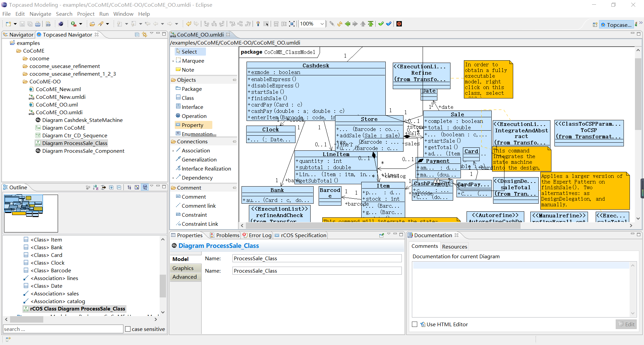Collapse All in Topcased Navigator toolbar
Screen dimensions: 644x345
[137, 34]
